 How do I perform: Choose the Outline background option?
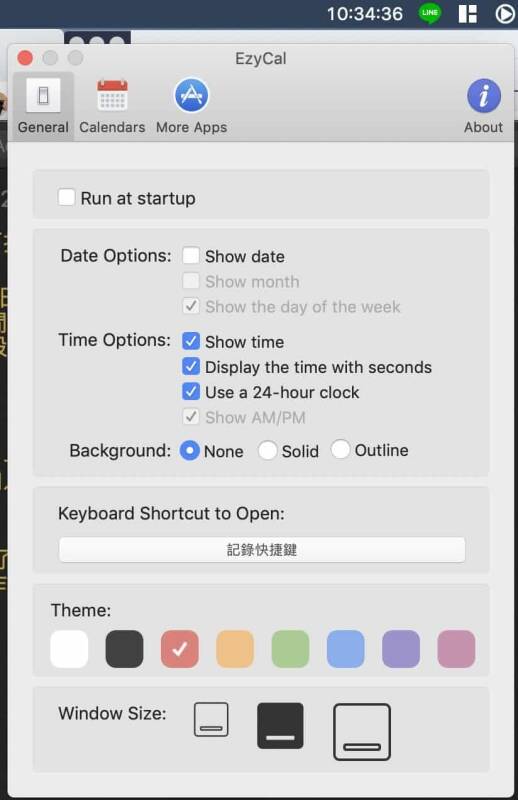[340, 450]
